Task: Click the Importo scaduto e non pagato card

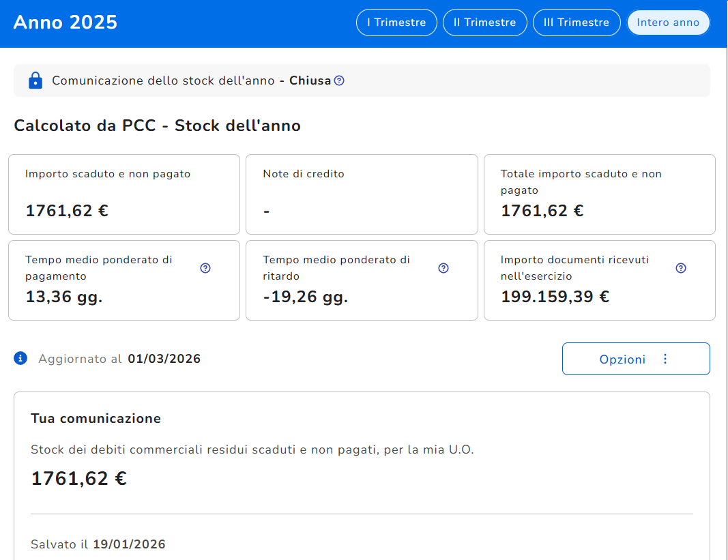Action: 124,194
